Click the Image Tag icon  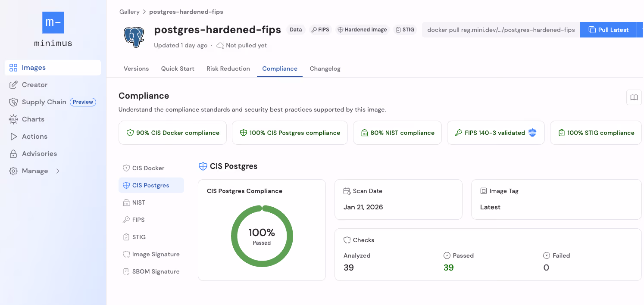tap(484, 191)
